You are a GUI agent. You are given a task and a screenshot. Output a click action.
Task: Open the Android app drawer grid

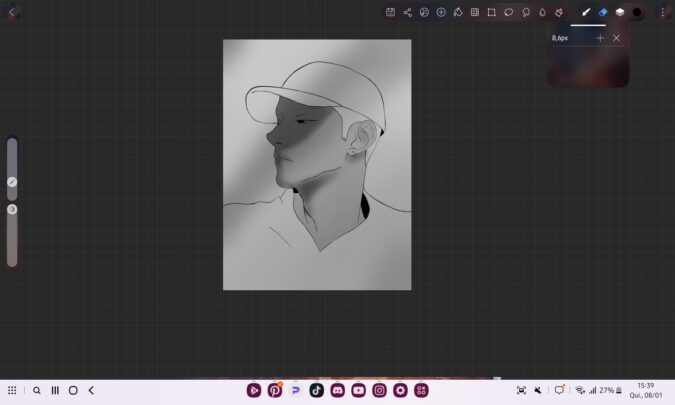tap(12, 390)
